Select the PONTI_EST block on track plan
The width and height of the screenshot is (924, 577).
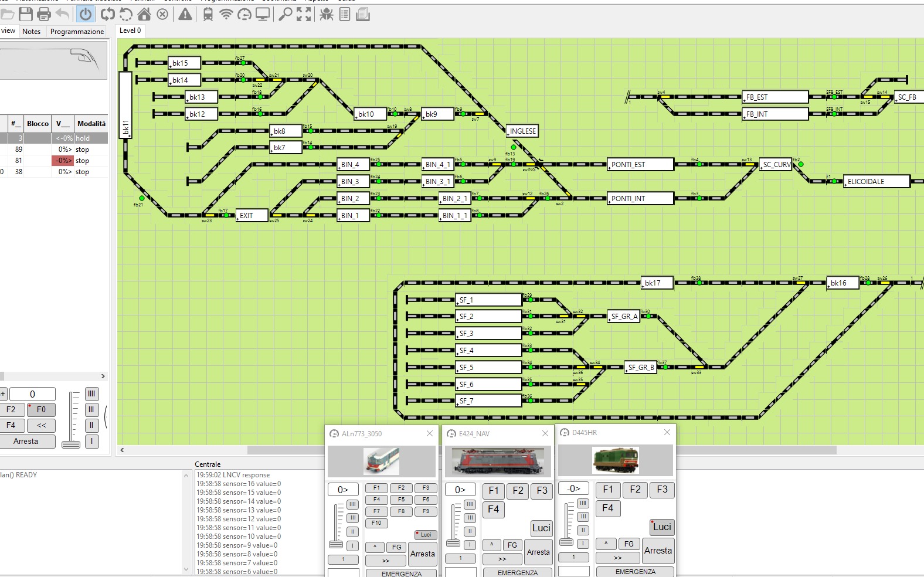tap(640, 165)
